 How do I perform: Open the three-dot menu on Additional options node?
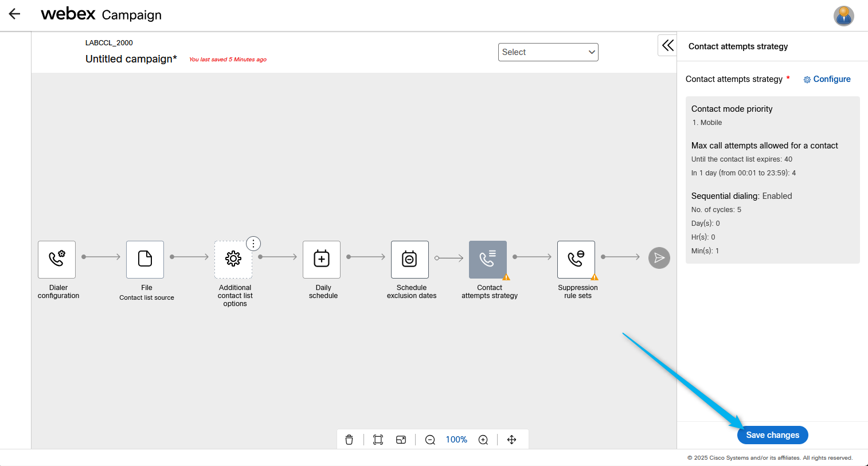(x=253, y=244)
